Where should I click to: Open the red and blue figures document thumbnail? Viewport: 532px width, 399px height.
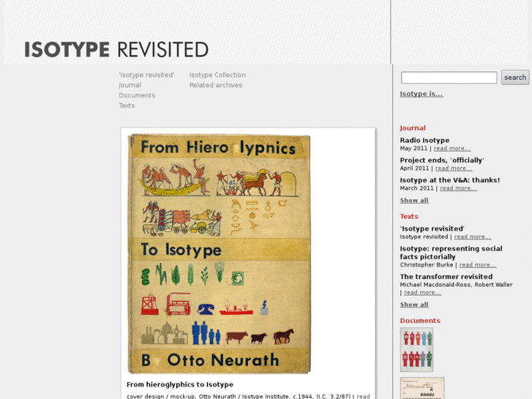(416, 349)
